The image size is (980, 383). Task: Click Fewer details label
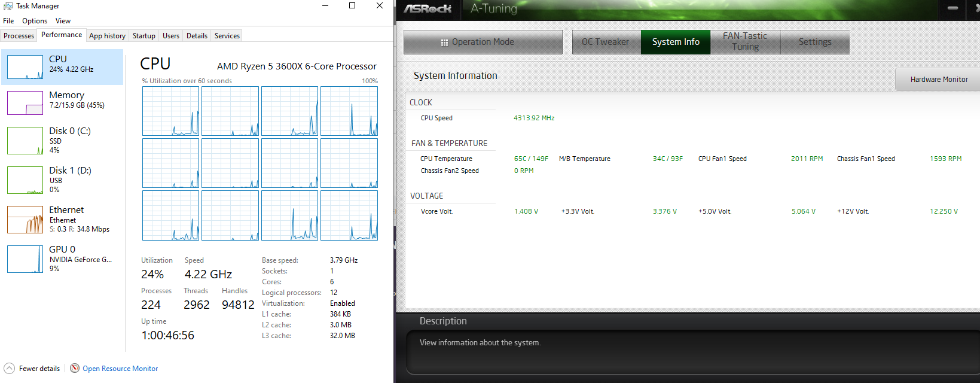[39, 369]
